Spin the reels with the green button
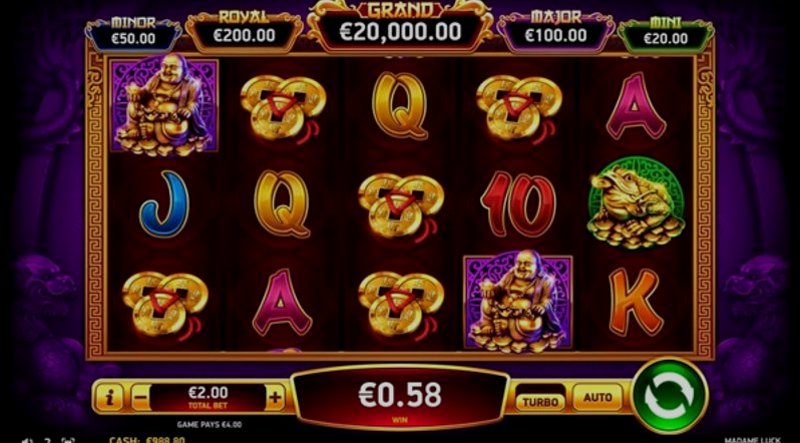Image resolution: width=800 pixels, height=443 pixels. tap(669, 396)
